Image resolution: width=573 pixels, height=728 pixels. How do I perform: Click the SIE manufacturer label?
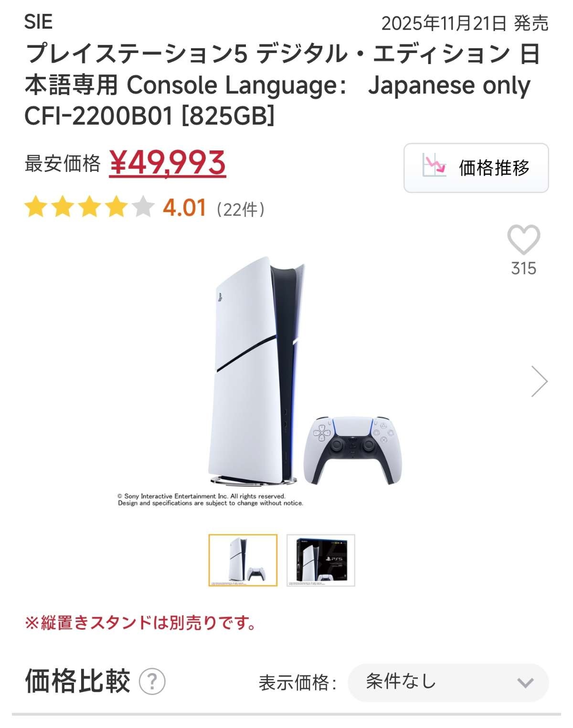pyautogui.click(x=38, y=22)
